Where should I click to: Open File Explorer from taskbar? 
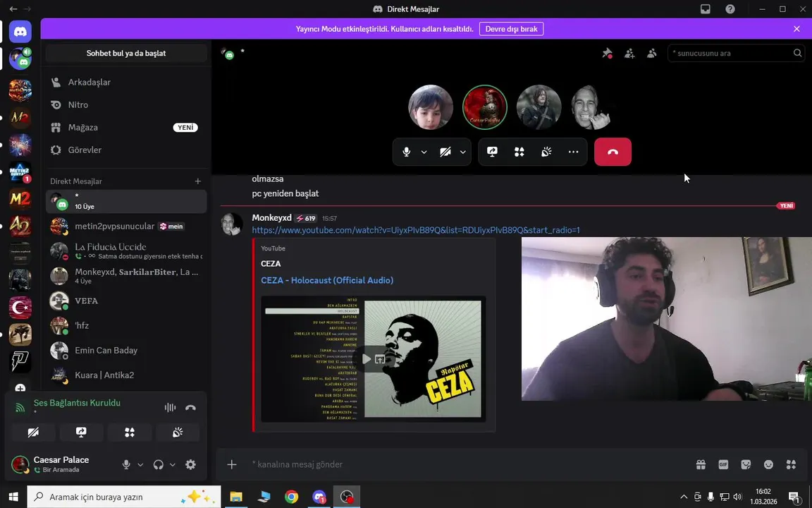tap(236, 497)
